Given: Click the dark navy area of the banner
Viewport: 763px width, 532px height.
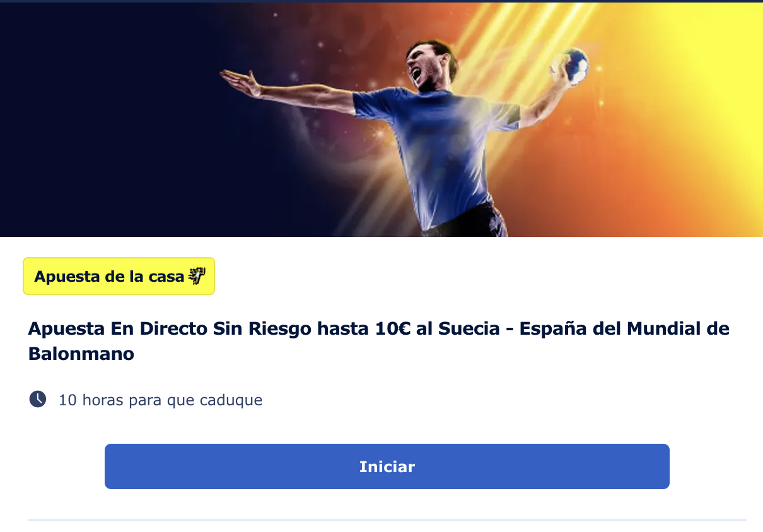Looking at the screenshot, I should point(95,126).
